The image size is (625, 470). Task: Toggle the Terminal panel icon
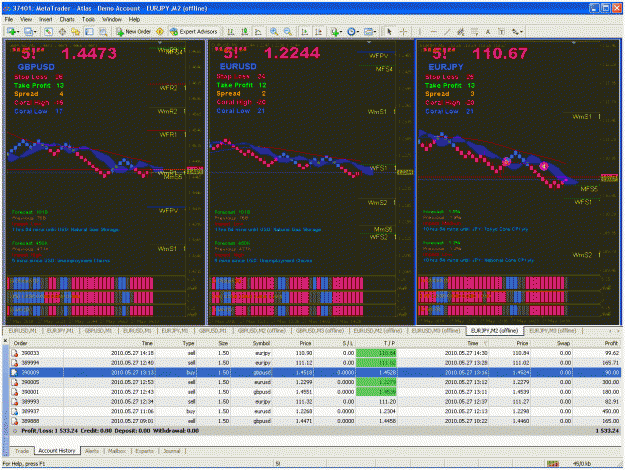click(x=89, y=31)
